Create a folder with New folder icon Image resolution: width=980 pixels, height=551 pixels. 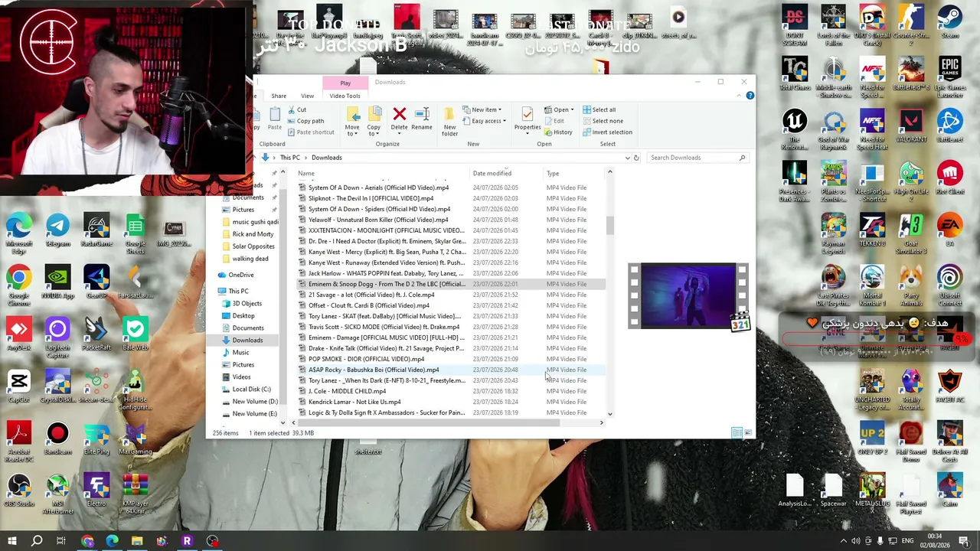449,115
